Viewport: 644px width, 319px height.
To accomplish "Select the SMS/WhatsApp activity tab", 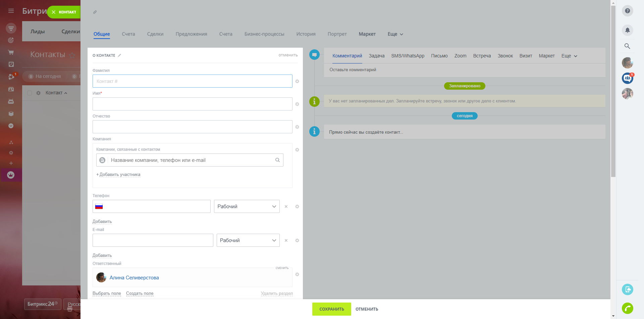I will tap(408, 56).
